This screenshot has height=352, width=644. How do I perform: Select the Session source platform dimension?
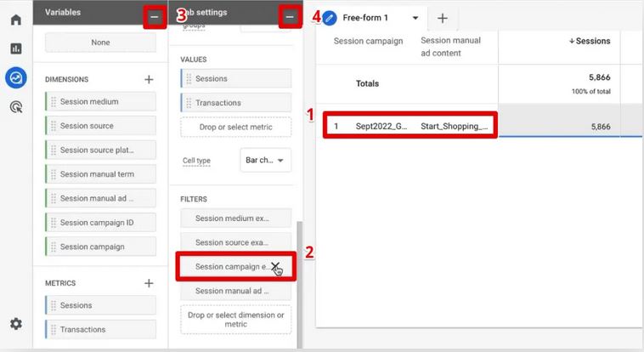[100, 150]
